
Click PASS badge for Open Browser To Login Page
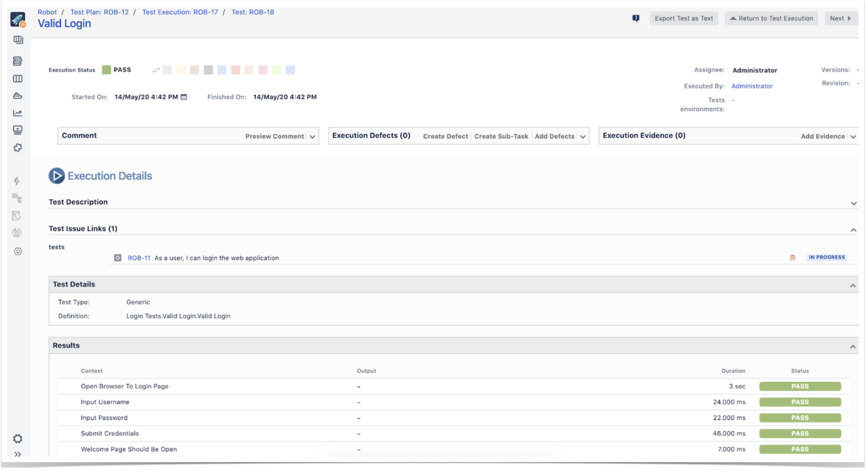click(800, 386)
